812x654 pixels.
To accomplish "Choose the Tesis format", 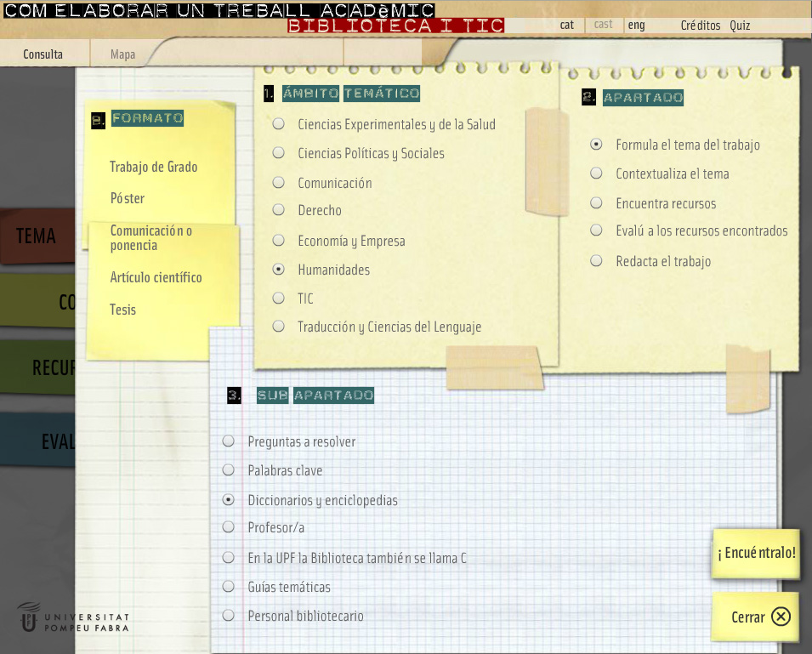I will [x=122, y=310].
